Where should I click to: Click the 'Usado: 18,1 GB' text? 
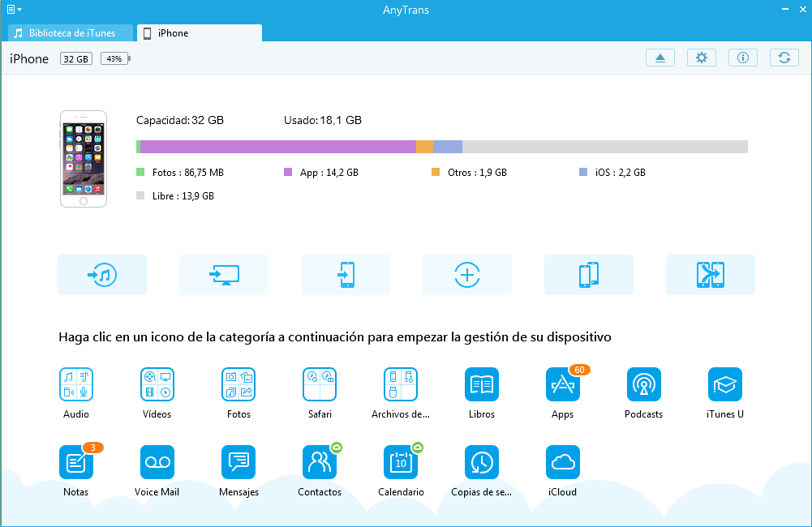[323, 120]
